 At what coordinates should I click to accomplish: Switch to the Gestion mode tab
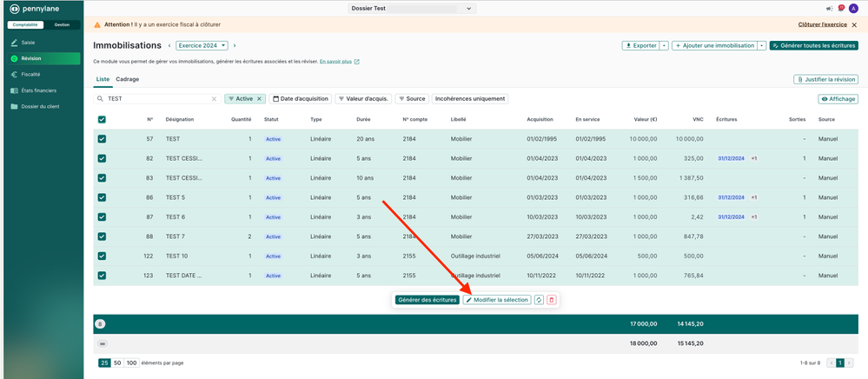(x=62, y=24)
